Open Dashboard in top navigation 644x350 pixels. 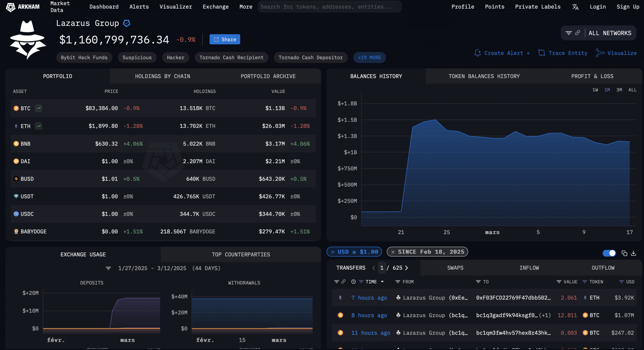click(104, 7)
